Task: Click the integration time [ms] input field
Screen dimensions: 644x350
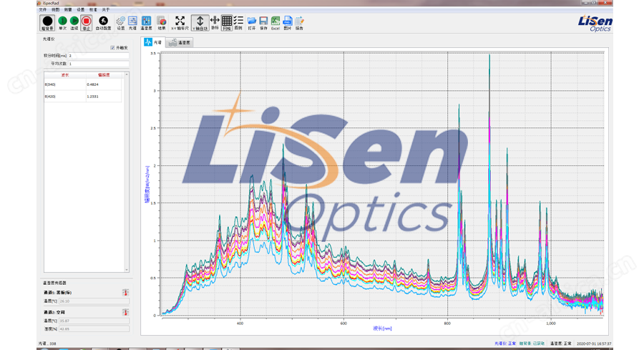Action: [99, 55]
